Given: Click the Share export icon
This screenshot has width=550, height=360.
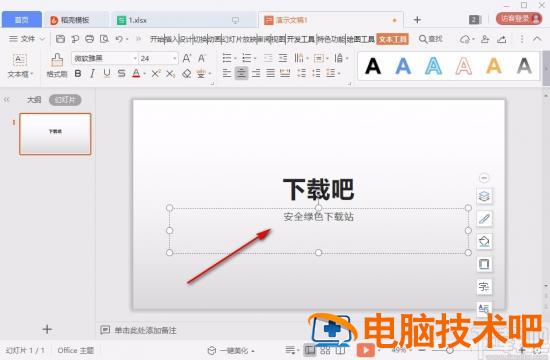Looking at the screenshot, I should click(502, 39).
